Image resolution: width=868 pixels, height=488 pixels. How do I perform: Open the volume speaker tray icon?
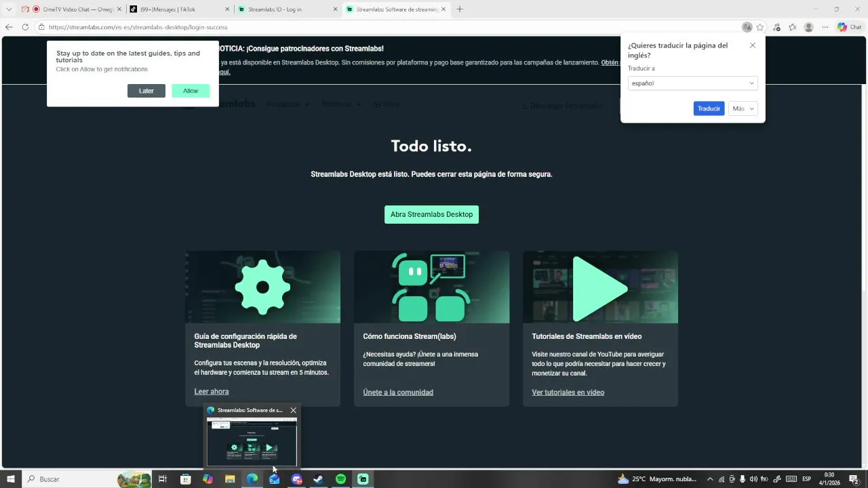click(x=753, y=479)
